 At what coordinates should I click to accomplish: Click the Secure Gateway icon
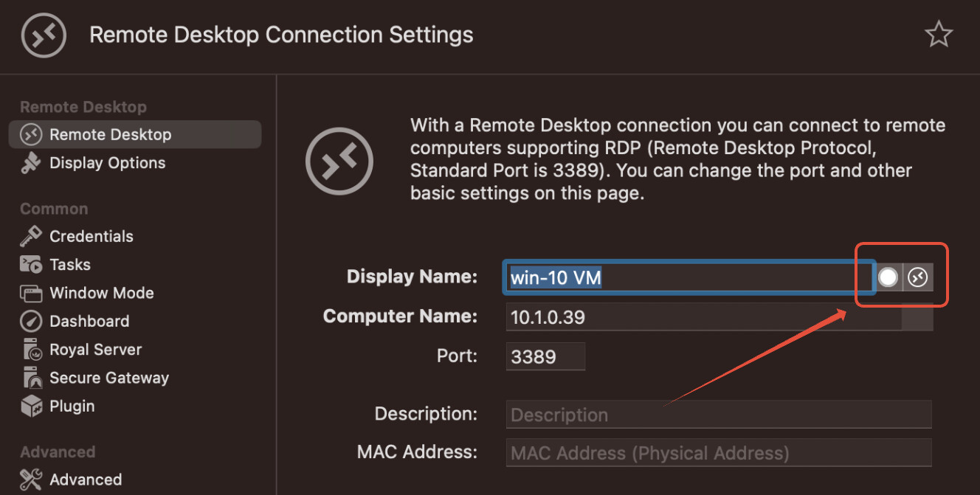[31, 378]
